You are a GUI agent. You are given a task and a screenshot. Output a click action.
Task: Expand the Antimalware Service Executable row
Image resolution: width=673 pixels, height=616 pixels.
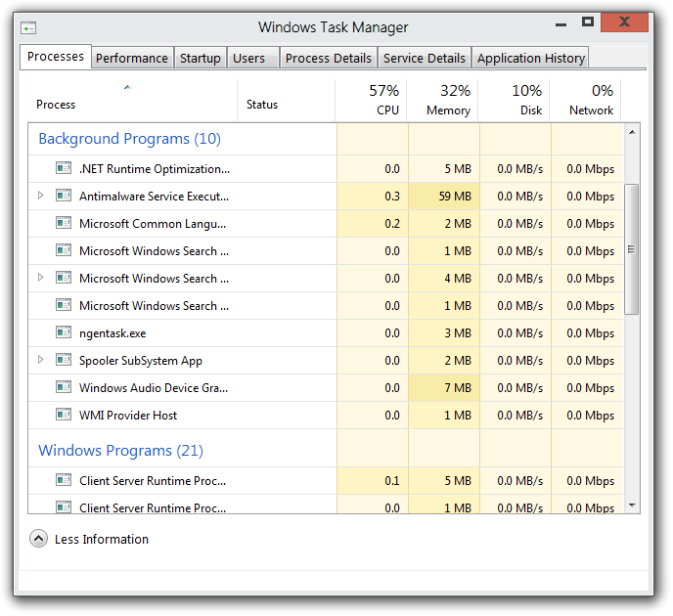(40, 196)
